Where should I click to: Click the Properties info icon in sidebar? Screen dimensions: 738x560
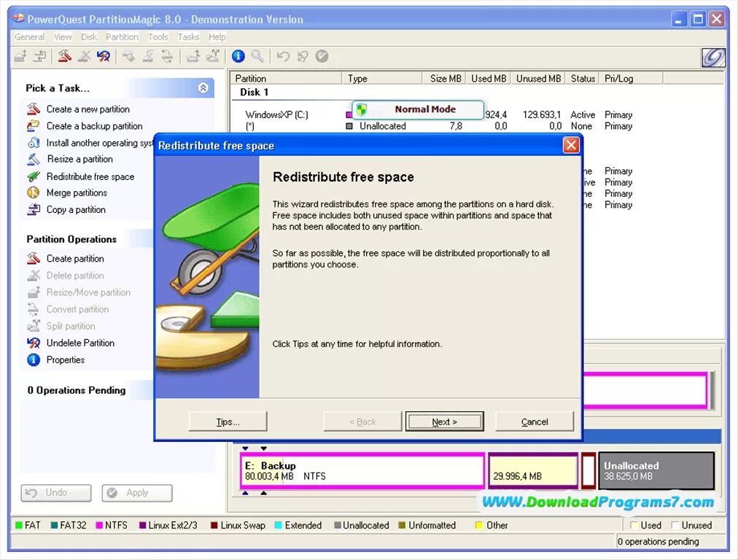click(x=34, y=359)
